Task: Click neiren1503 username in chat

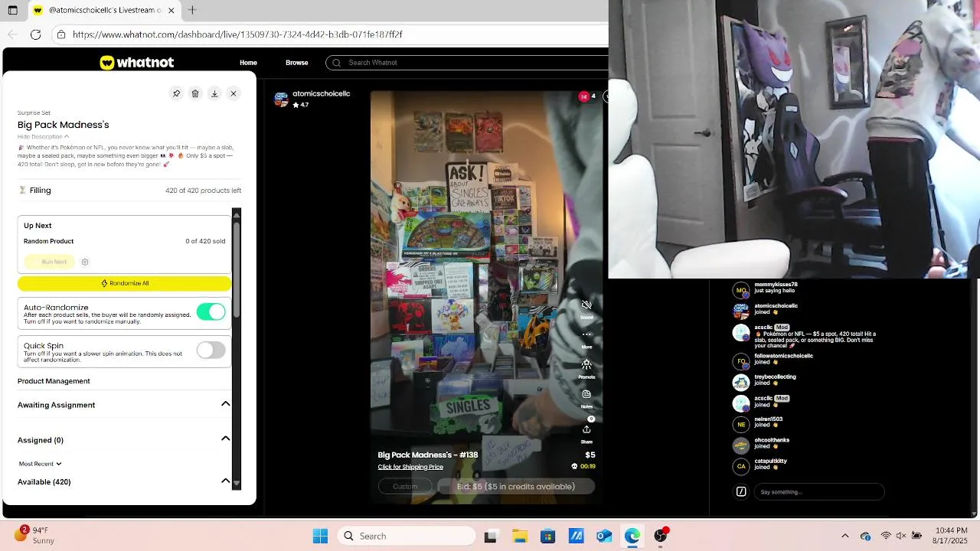Action: pos(769,419)
